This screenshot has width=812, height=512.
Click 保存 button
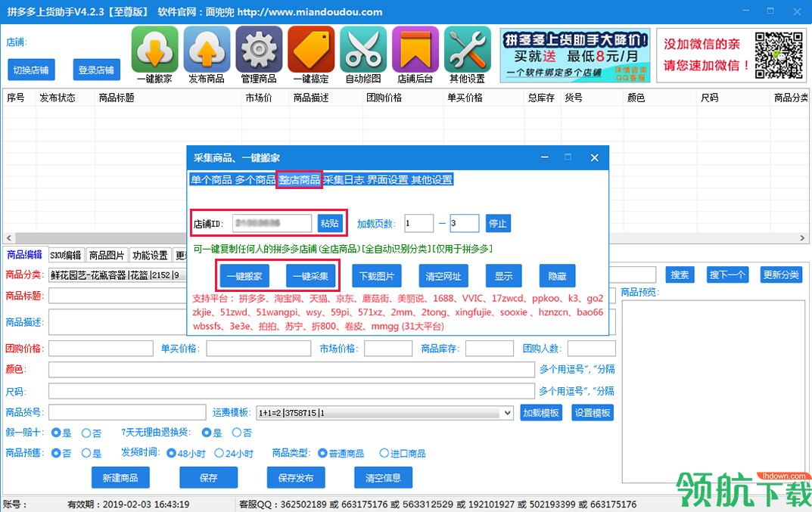coord(209,478)
